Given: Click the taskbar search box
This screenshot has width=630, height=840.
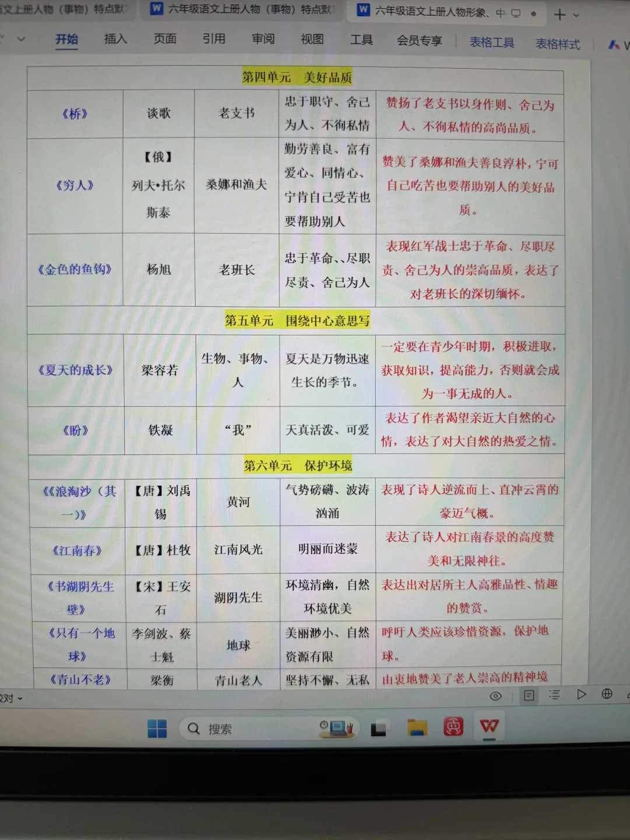Looking at the screenshot, I should click(268, 729).
